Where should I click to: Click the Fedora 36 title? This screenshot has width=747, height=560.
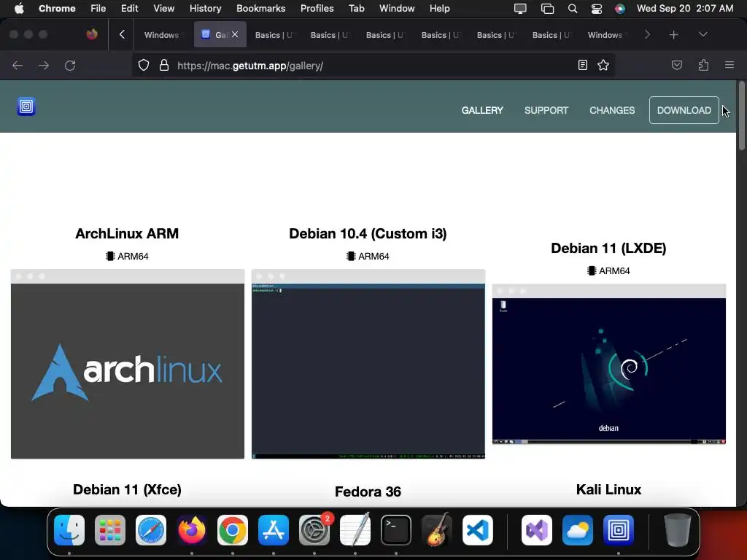tap(368, 491)
